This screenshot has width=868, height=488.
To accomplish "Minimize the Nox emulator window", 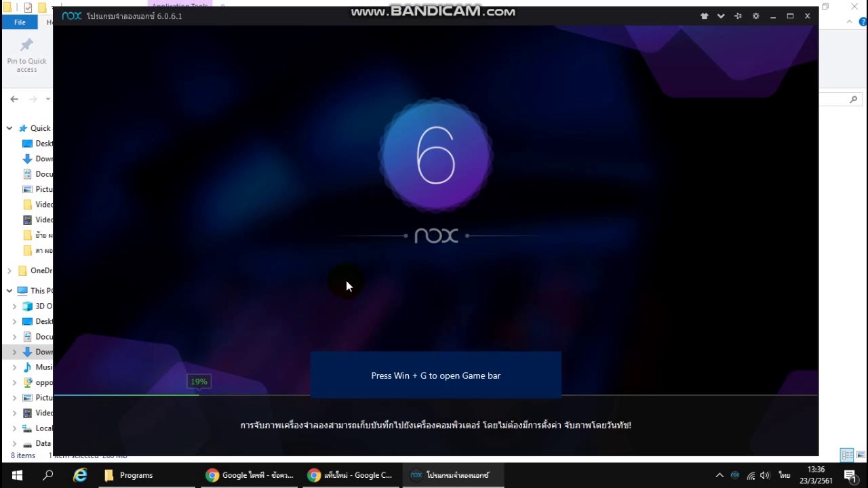I will point(773,16).
